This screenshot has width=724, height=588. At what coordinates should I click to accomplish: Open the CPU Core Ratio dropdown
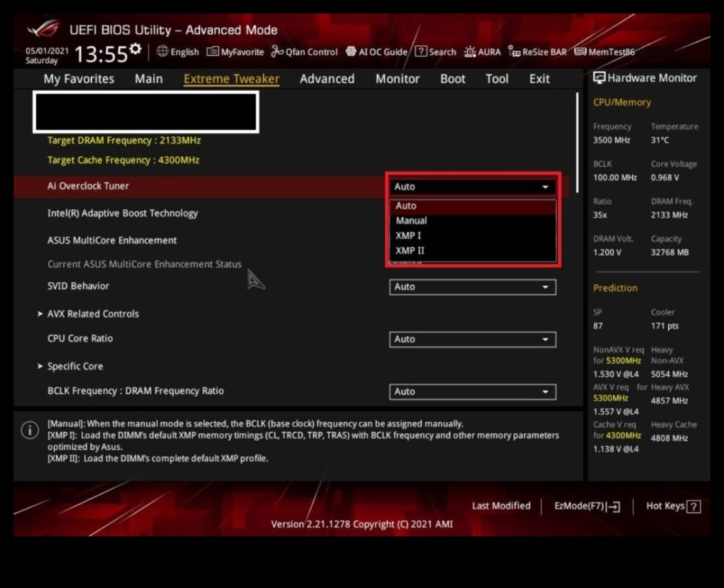coord(472,339)
